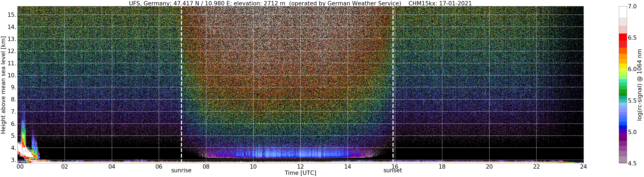
Task: Click the time tick label '02'
Action: click(65, 166)
